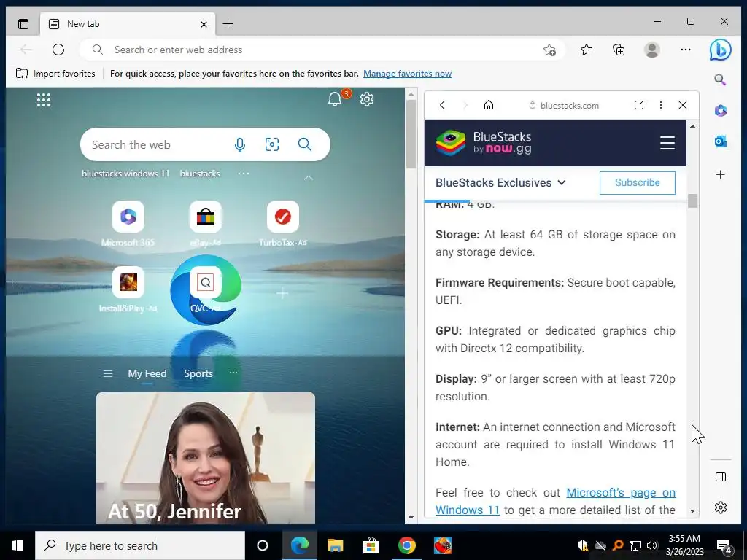
Task: Open Windows action center notifications
Action: (724, 545)
